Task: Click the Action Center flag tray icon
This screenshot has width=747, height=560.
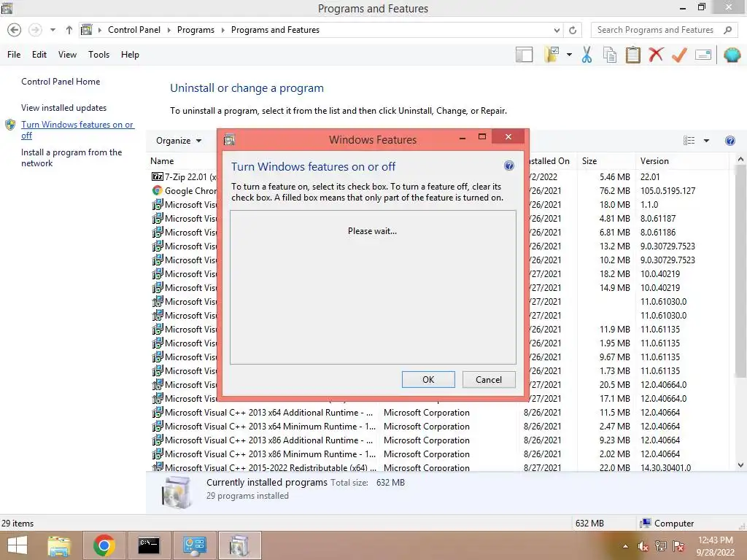Action: point(678,546)
